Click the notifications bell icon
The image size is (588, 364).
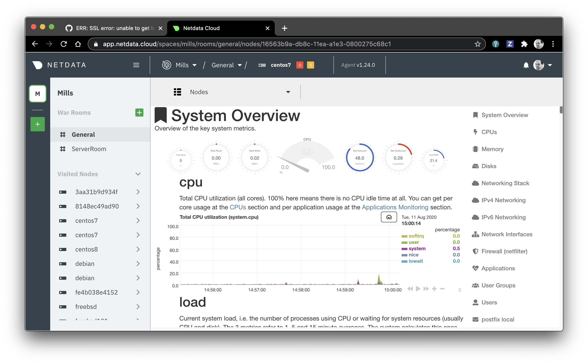(x=526, y=65)
